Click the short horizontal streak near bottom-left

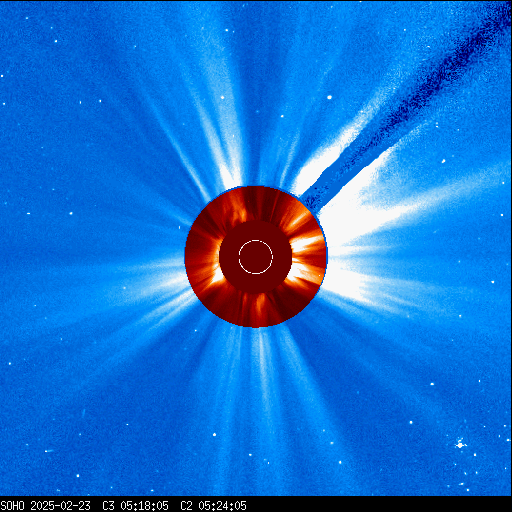point(49,451)
